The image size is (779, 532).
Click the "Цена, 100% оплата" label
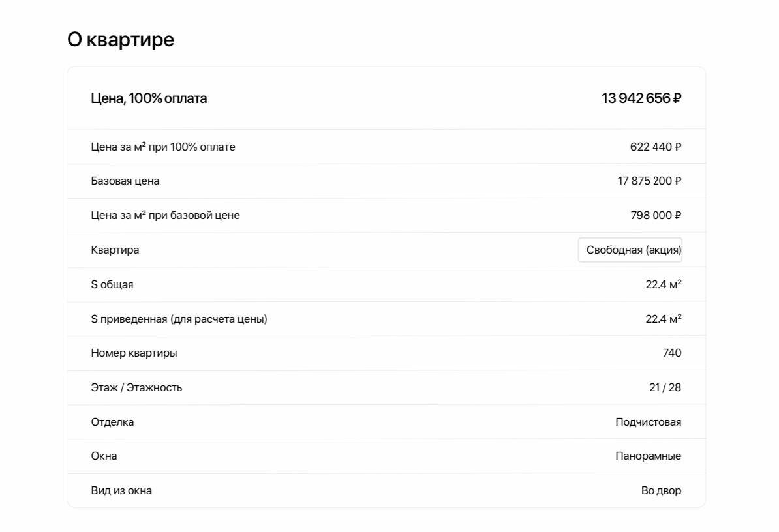click(x=149, y=98)
